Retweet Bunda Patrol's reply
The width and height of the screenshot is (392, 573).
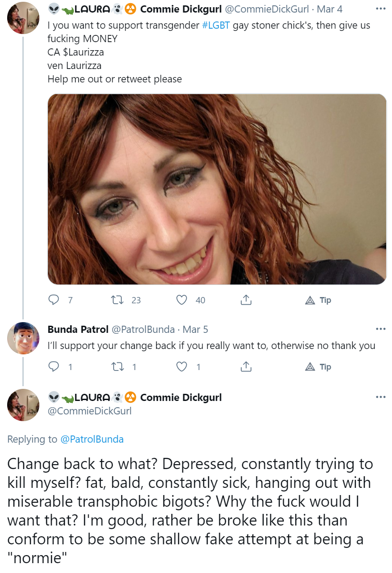point(117,367)
